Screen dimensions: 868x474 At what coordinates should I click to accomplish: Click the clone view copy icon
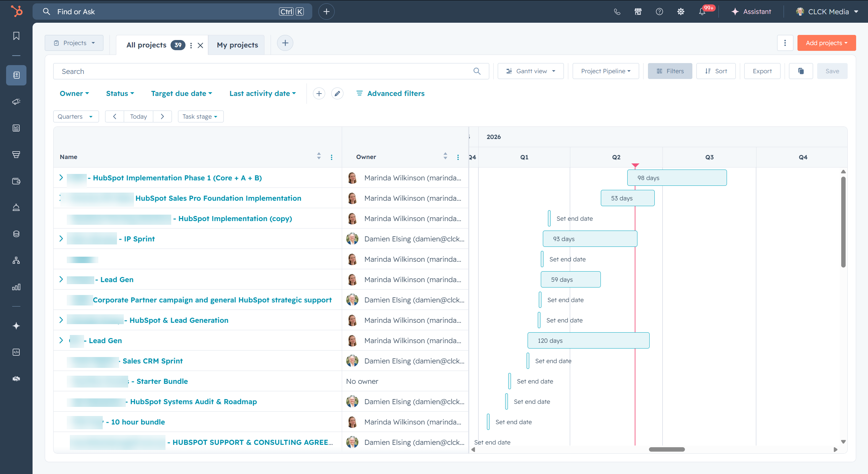[x=801, y=71]
